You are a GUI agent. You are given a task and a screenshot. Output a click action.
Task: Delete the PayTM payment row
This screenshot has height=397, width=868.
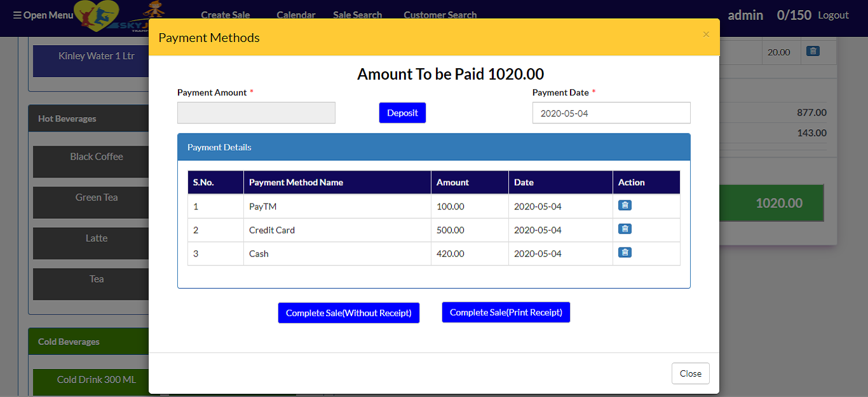[625, 205]
